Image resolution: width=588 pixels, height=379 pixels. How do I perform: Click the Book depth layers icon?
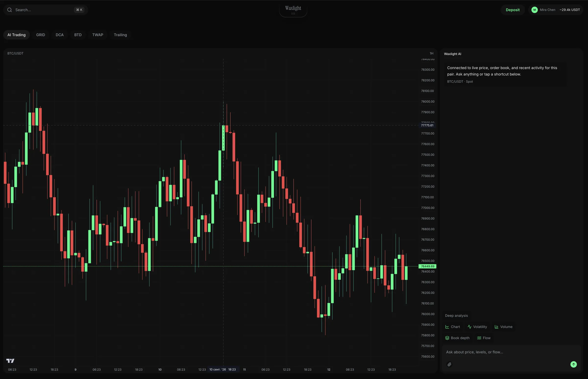point(447,338)
